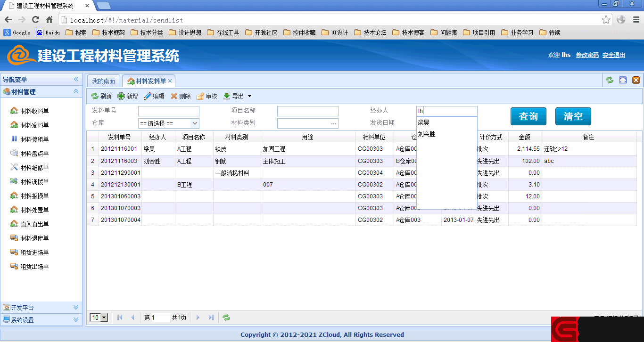Focus the 经办人 input field
Image resolution: width=644 pixels, height=342 pixels.
click(x=447, y=111)
